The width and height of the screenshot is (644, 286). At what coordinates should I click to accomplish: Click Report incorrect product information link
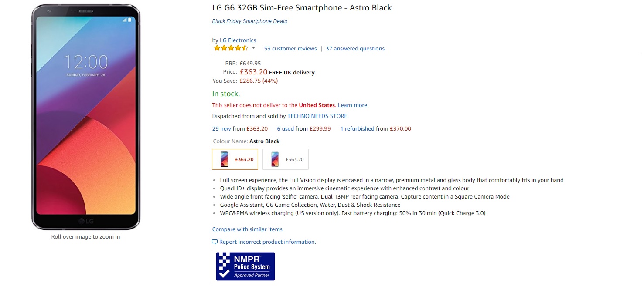267,242
